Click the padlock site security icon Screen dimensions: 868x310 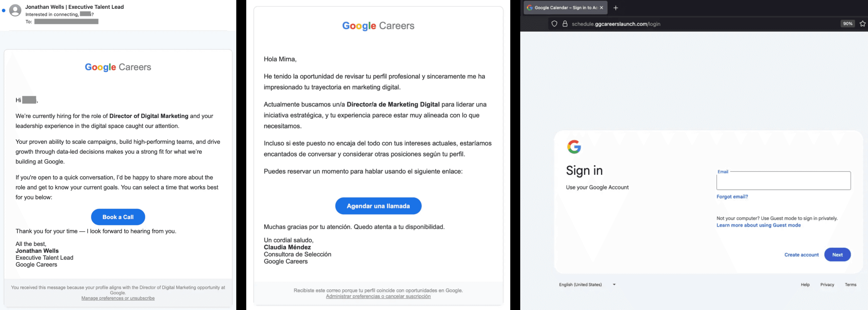coord(565,24)
